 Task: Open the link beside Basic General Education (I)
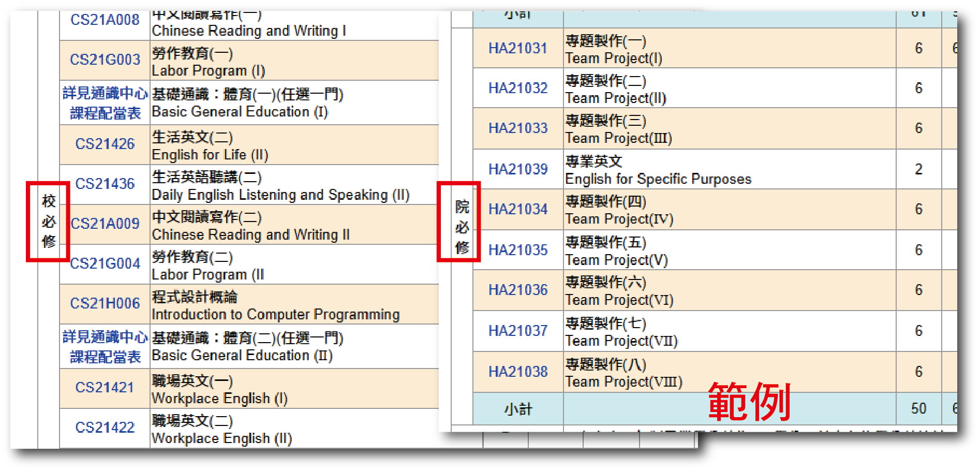point(105,103)
